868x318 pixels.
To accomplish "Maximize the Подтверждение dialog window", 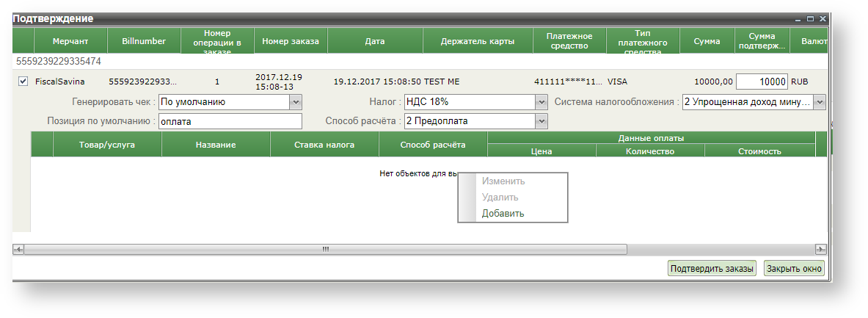I will pyautogui.click(x=810, y=18).
